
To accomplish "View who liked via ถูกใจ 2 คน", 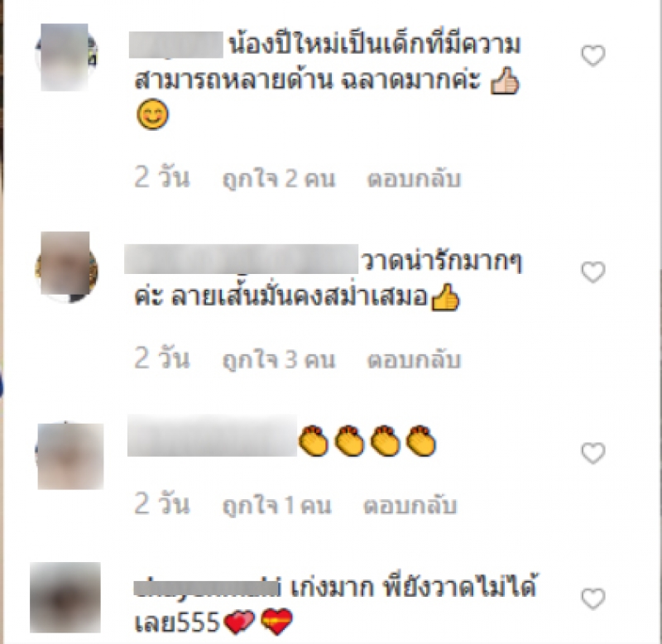I will click(279, 179).
